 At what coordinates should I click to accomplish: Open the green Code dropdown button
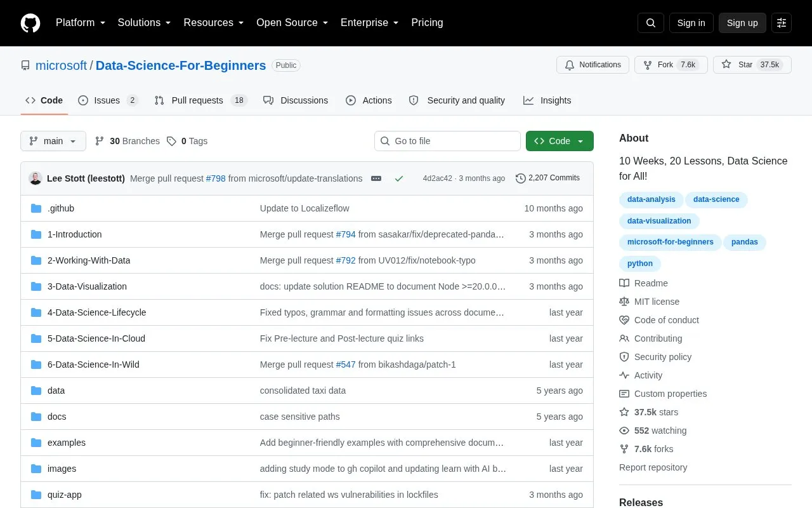point(560,141)
